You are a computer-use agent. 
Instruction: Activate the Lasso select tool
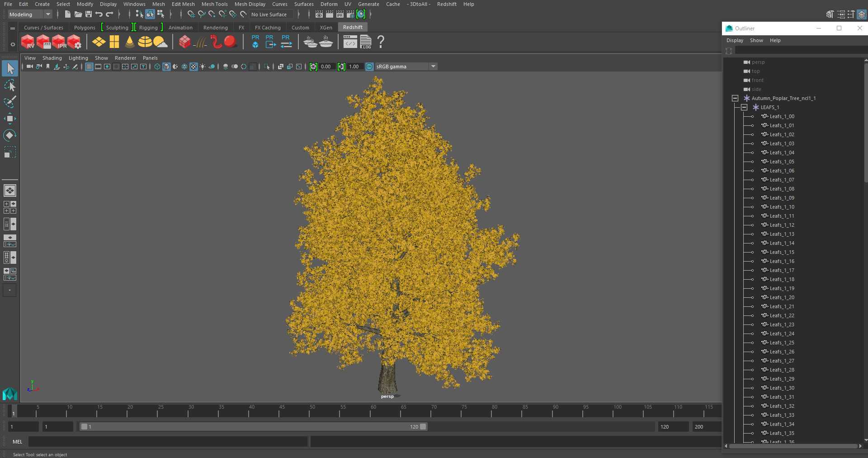[x=10, y=86]
